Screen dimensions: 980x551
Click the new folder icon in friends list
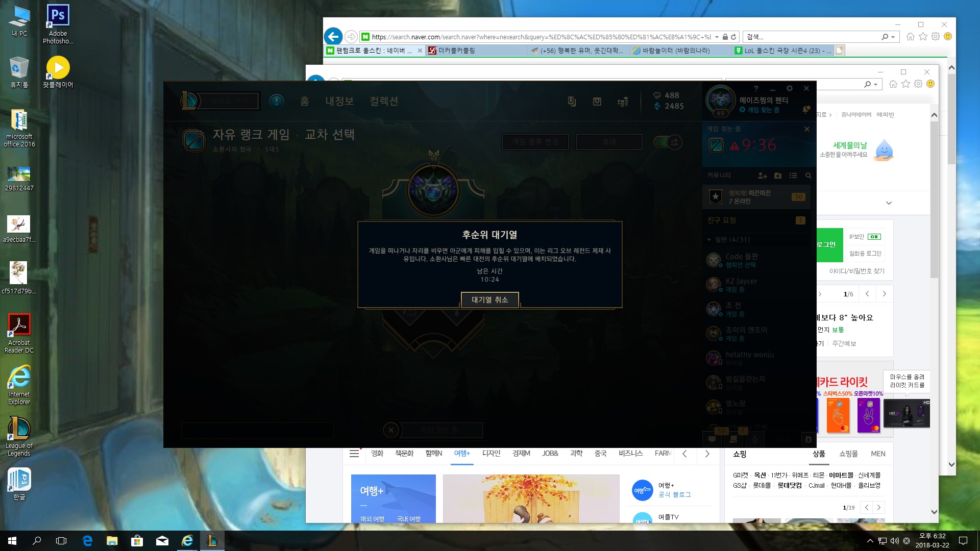coord(778,176)
